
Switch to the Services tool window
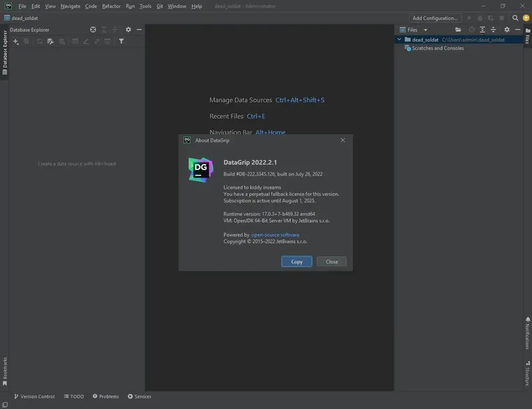(x=140, y=396)
